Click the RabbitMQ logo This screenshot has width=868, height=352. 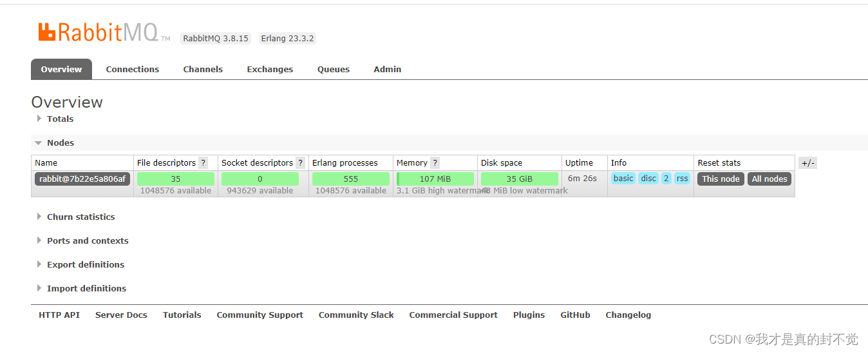pos(104,32)
